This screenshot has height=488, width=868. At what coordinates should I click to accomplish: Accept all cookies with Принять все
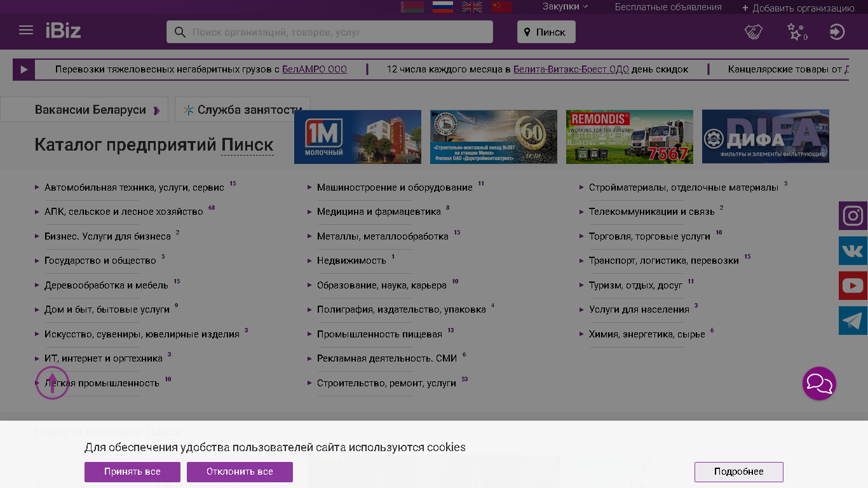click(x=132, y=471)
